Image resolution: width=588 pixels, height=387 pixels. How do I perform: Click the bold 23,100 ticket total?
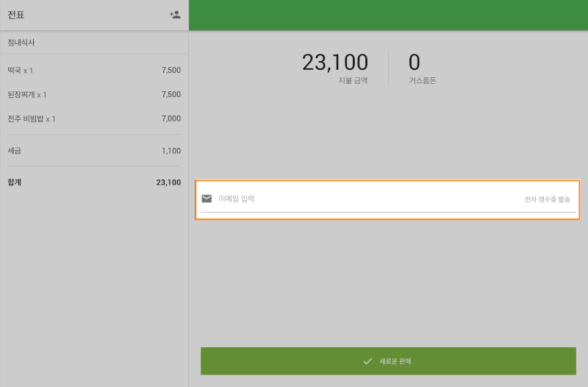[x=168, y=182]
